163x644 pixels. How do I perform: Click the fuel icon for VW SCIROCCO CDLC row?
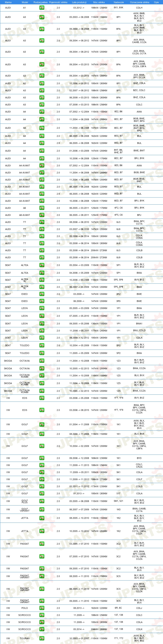(x=42, y=615)
